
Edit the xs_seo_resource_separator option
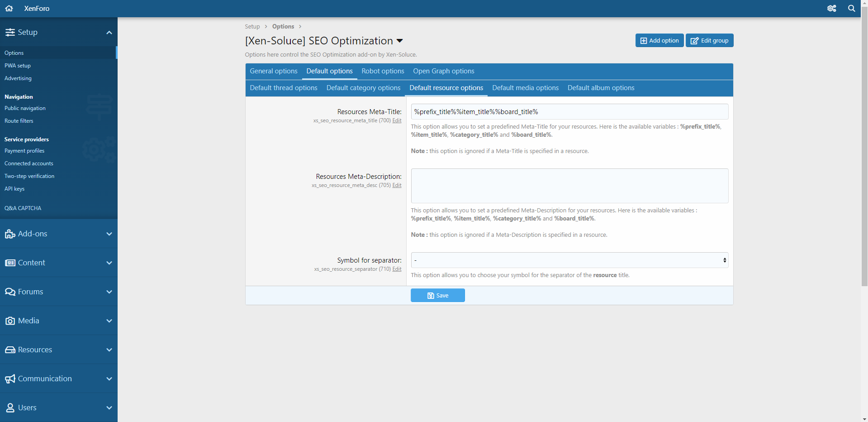tap(397, 269)
